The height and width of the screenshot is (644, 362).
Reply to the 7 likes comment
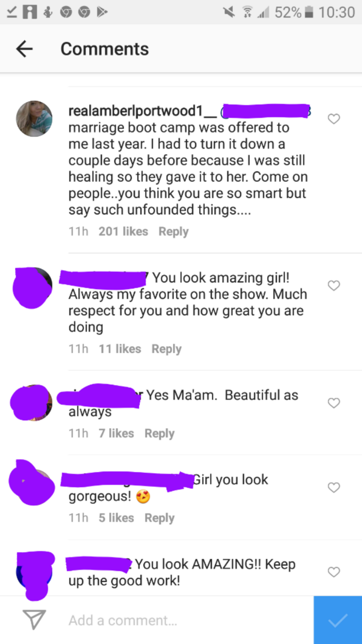(x=160, y=433)
